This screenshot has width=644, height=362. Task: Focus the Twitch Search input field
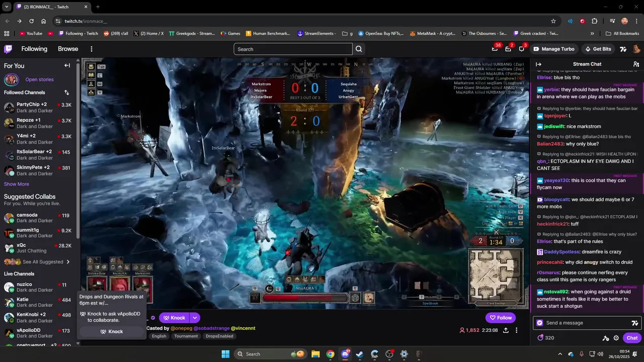point(293,49)
